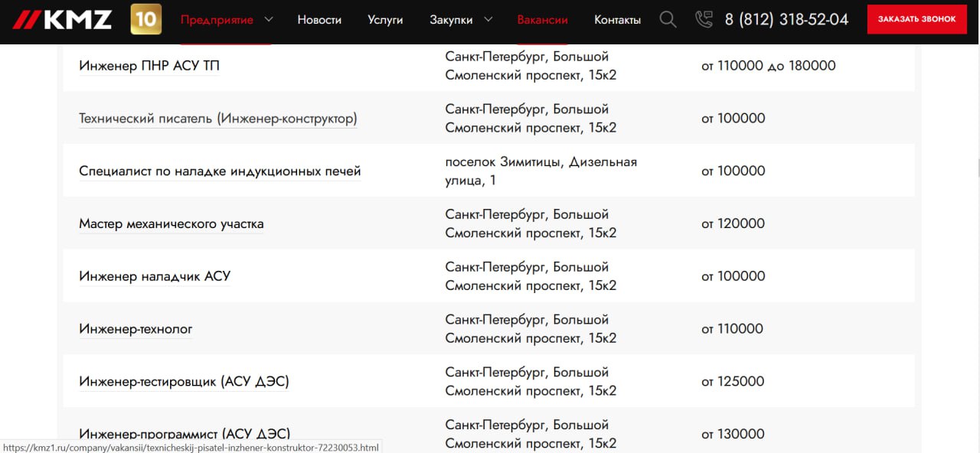Image resolution: width=980 pixels, height=453 pixels.
Task: Open Технический писатель (Инженер-конструктор) vacancy
Action: pos(217,119)
